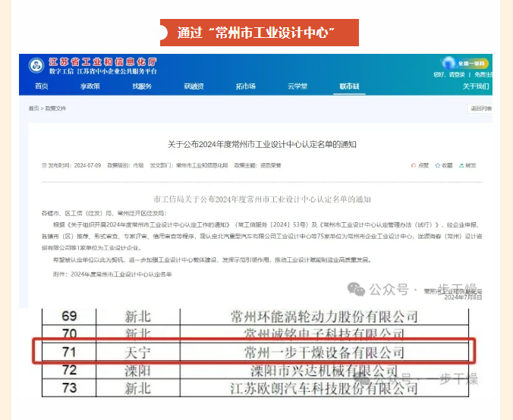Click the Jiangsu department emblem logo

tap(36, 65)
